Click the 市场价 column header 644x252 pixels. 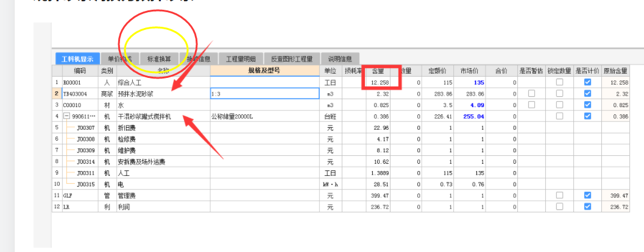click(x=470, y=71)
